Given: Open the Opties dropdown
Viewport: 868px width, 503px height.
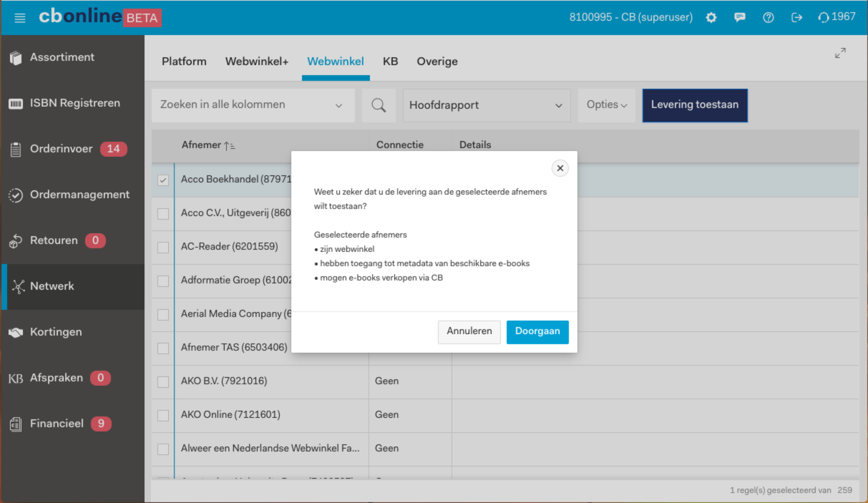Looking at the screenshot, I should (606, 105).
